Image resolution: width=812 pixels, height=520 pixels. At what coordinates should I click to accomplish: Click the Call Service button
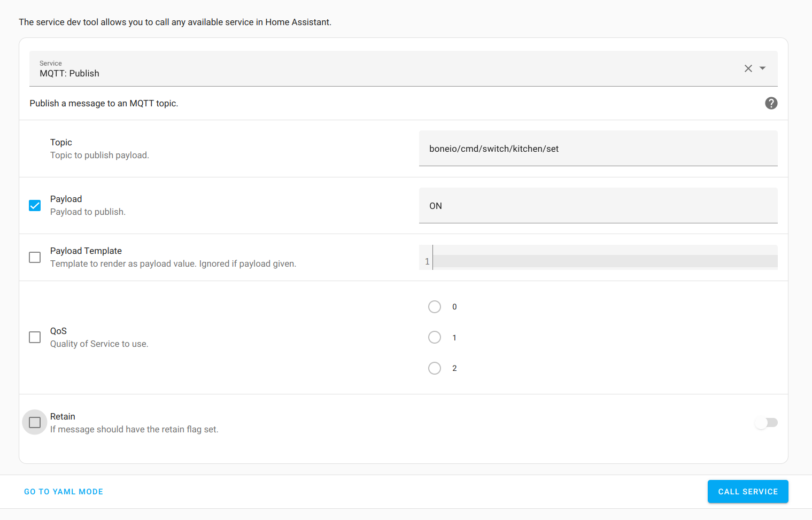tap(748, 491)
